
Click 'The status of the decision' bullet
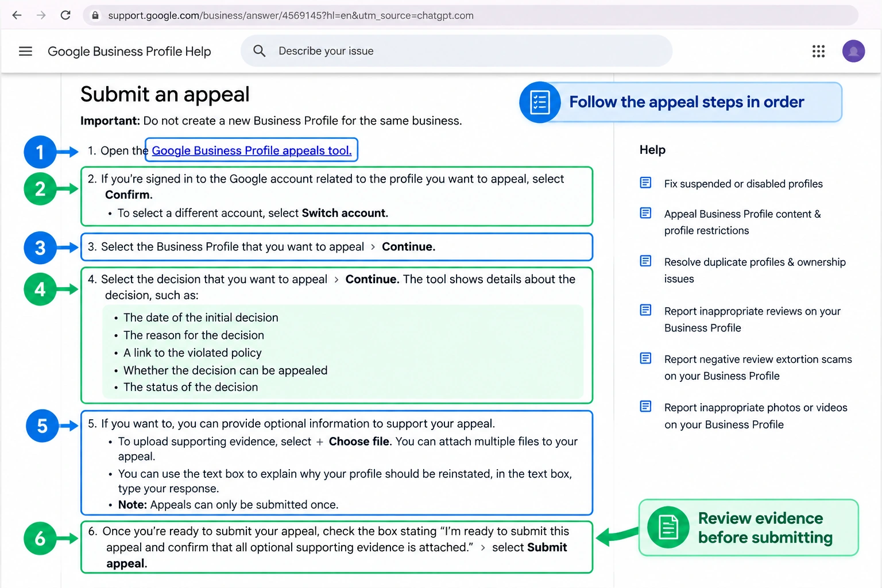point(191,387)
